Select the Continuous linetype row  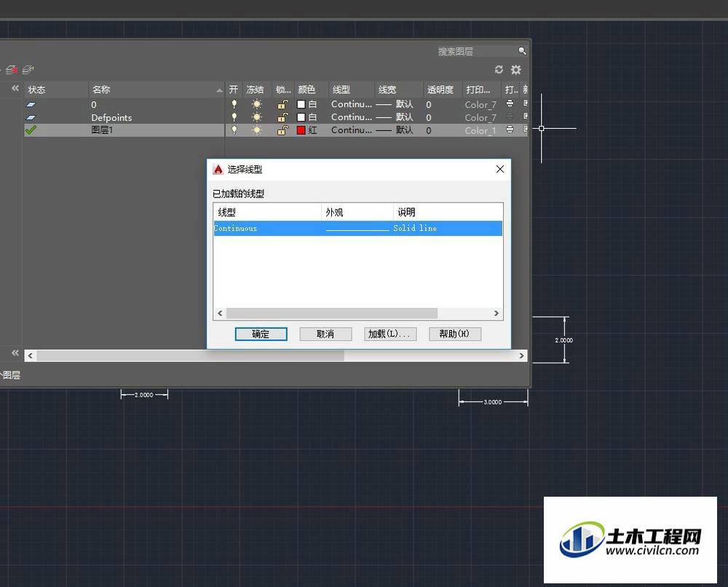click(358, 228)
